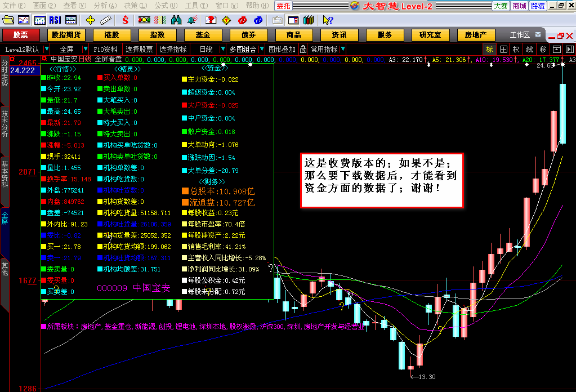Open file folder icon in toolbar
This screenshot has height=392, width=576.
pyautogui.click(x=8, y=20)
